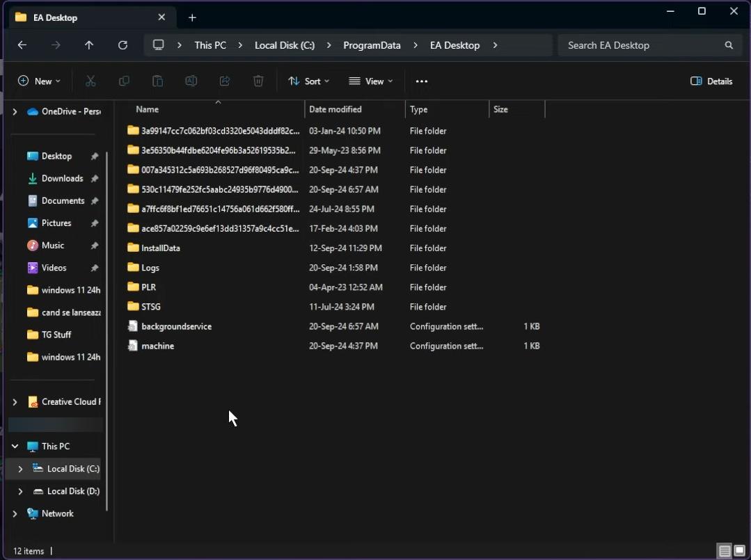
Task: Click the Search EA Desktop field
Action: [x=640, y=45]
